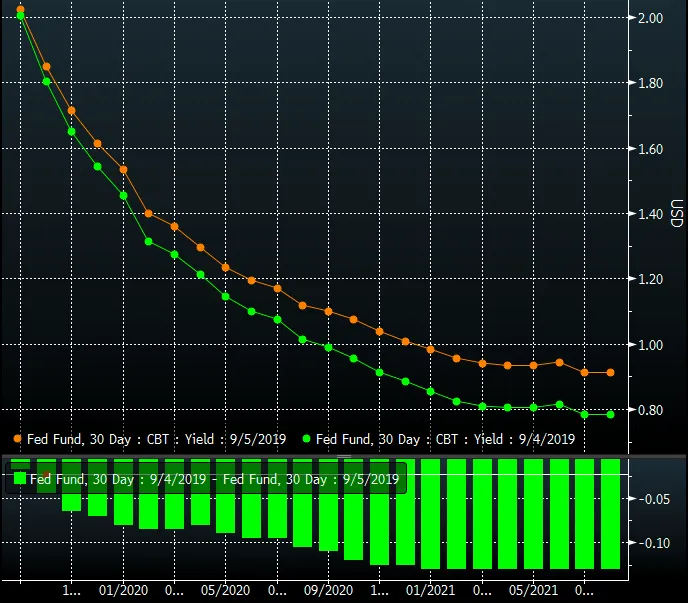Click the spread bar above 01/2021
The height and width of the screenshot is (603, 688).
[430, 514]
